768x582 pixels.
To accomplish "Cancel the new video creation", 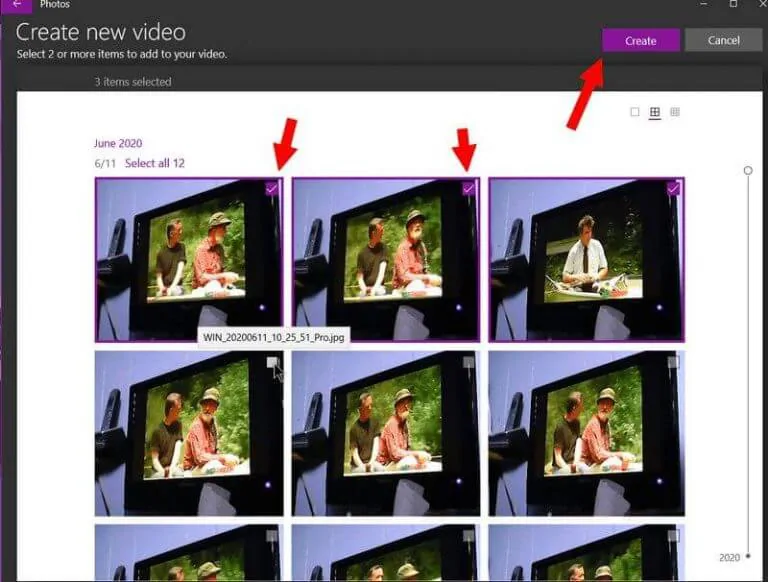I will 723,40.
